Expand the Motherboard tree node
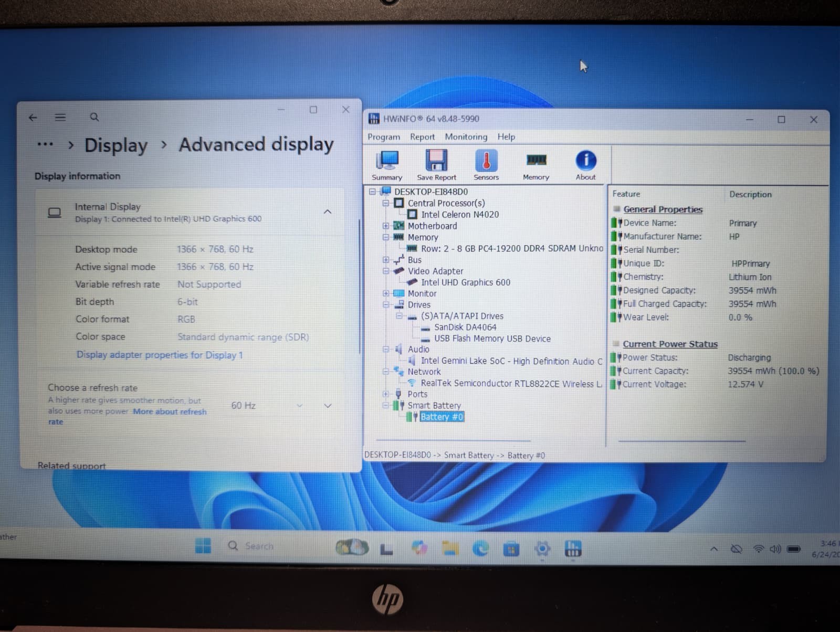 point(386,226)
